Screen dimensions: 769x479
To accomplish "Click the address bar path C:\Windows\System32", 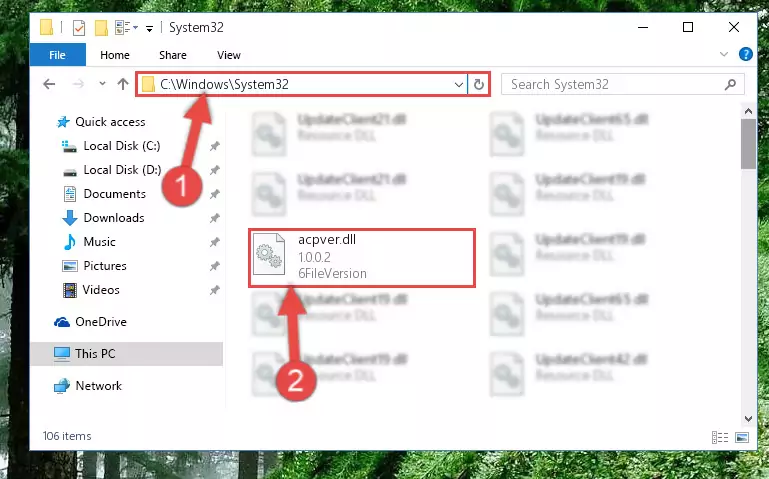I will point(224,84).
